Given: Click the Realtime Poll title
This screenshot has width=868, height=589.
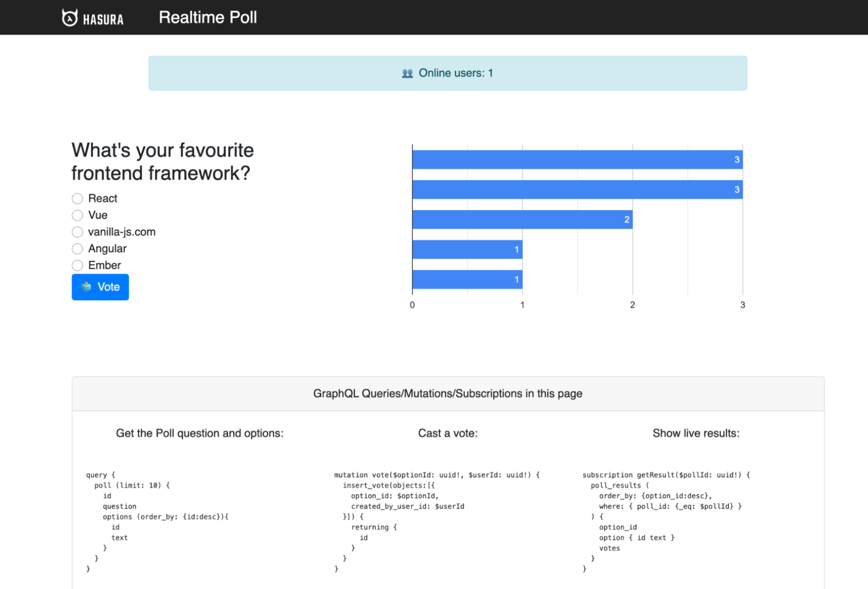Looking at the screenshot, I should (x=208, y=17).
